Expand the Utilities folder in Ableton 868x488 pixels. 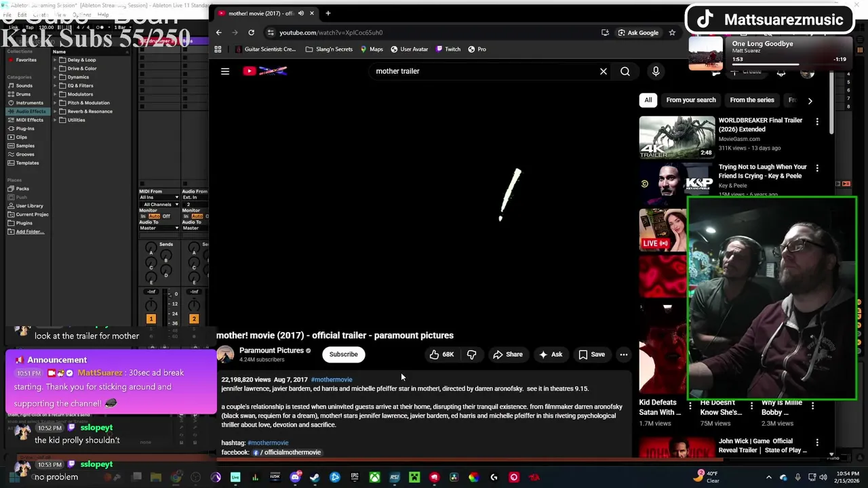pyautogui.click(x=55, y=120)
